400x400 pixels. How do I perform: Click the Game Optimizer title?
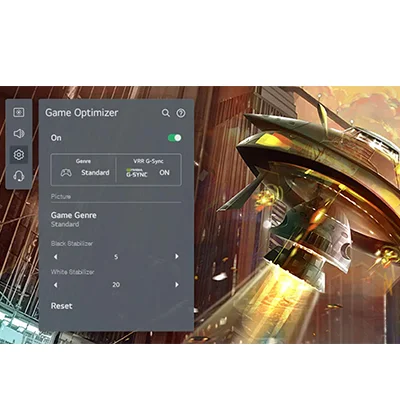(82, 113)
